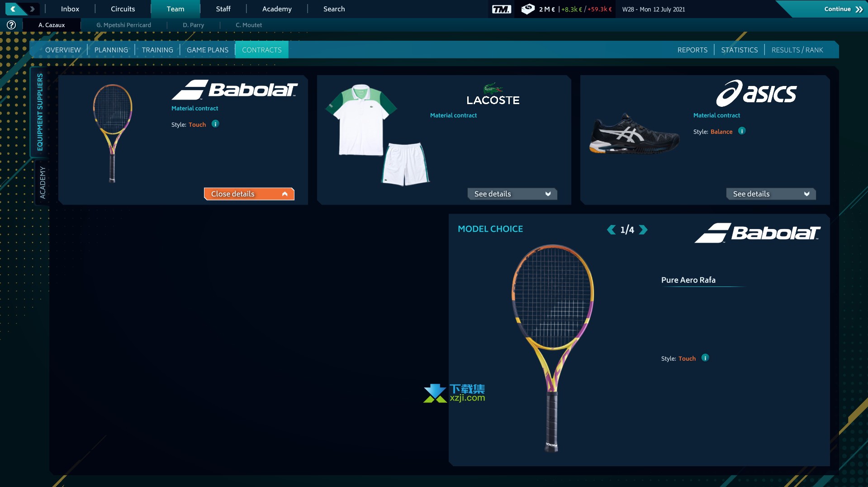
Task: Switch to the Overview tab
Action: tap(63, 50)
